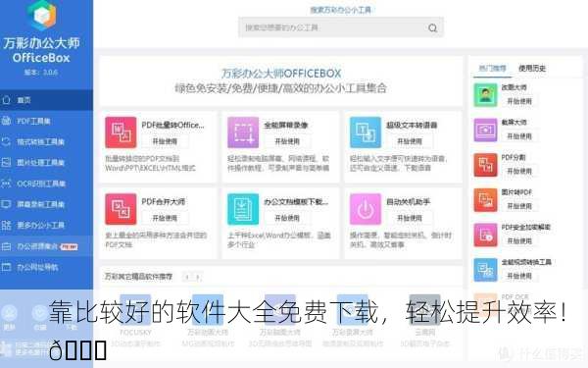Start PDF安全加密解密 from the right panel
This screenshot has height=368, width=588.
pos(519,241)
